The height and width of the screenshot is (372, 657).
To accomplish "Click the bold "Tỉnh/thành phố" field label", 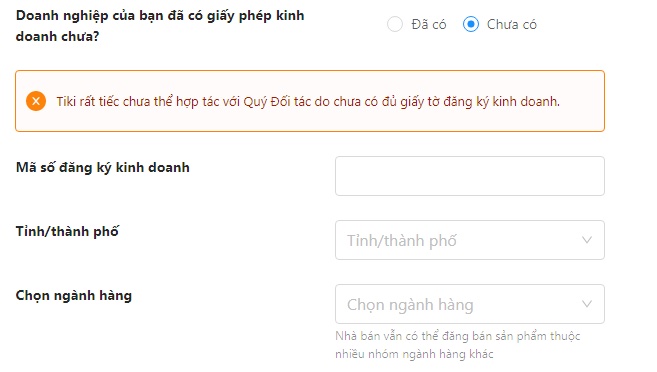I will (67, 231).
